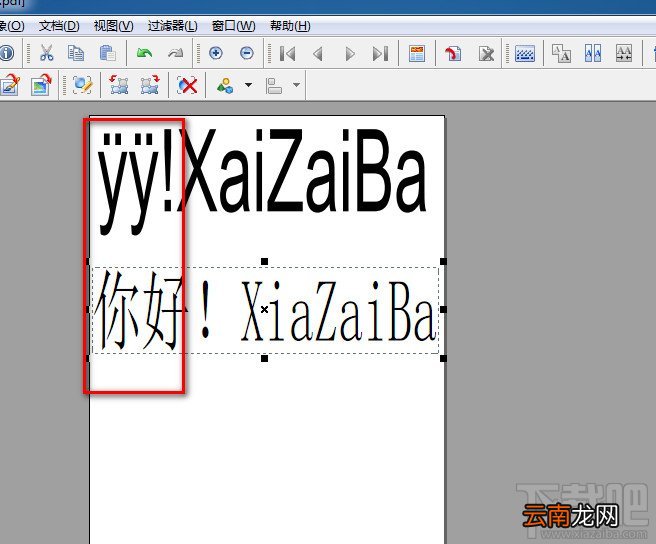Screen dimensions: 656x544
Task: Click the blue text columns icon
Action: (593, 53)
